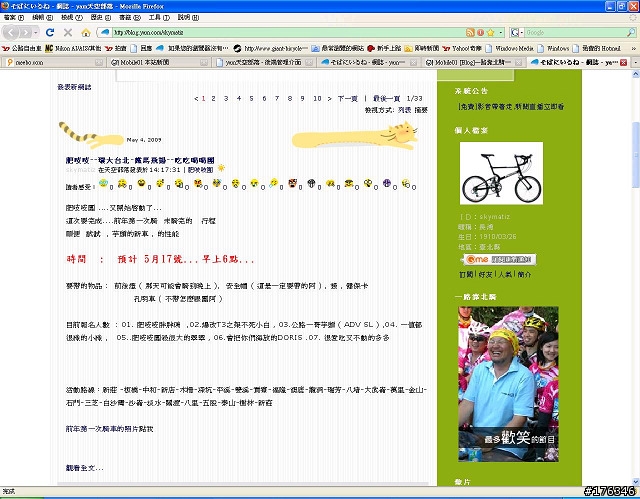
Task: Switch to Mobile01 本站新聞 tab
Action: point(159,62)
